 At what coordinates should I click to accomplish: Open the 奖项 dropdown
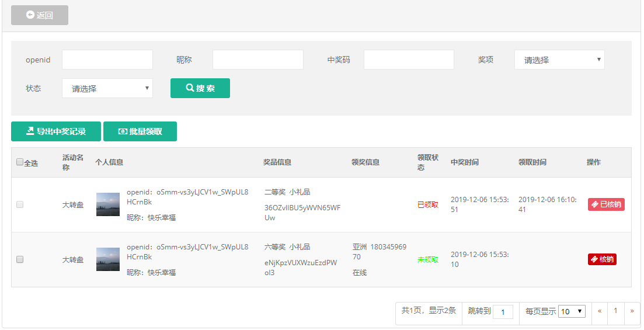pos(559,60)
